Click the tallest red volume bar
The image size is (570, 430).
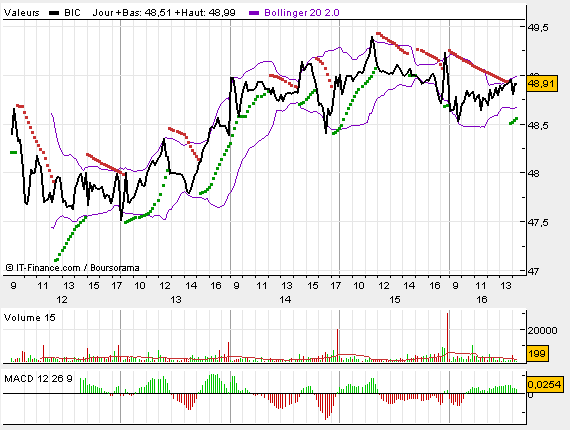pos(447,337)
